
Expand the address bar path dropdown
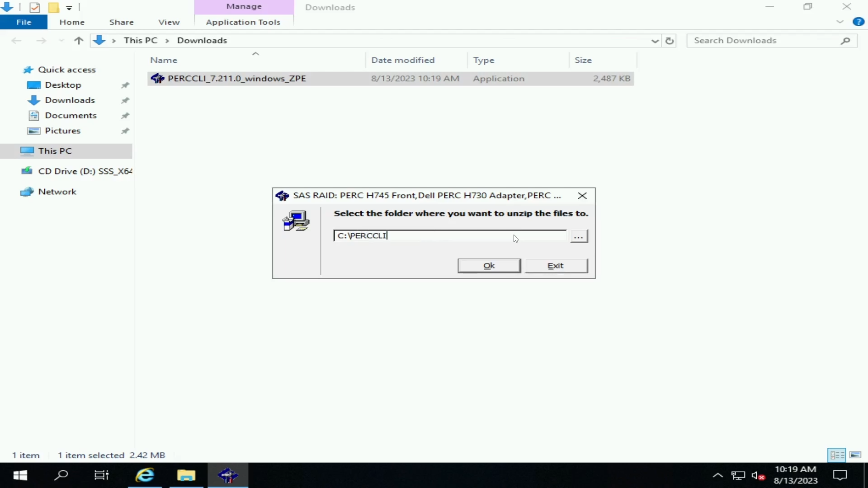pos(654,40)
